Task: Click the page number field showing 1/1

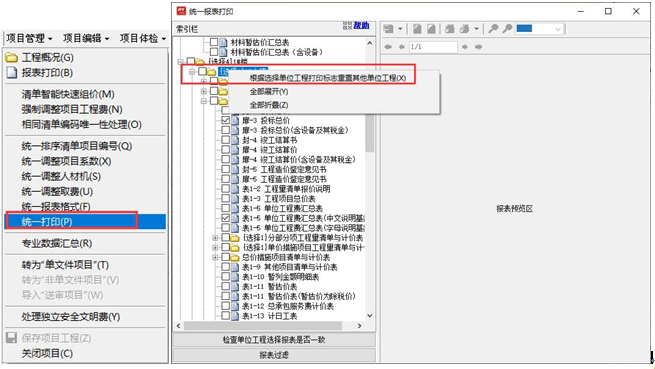Action: [x=433, y=47]
